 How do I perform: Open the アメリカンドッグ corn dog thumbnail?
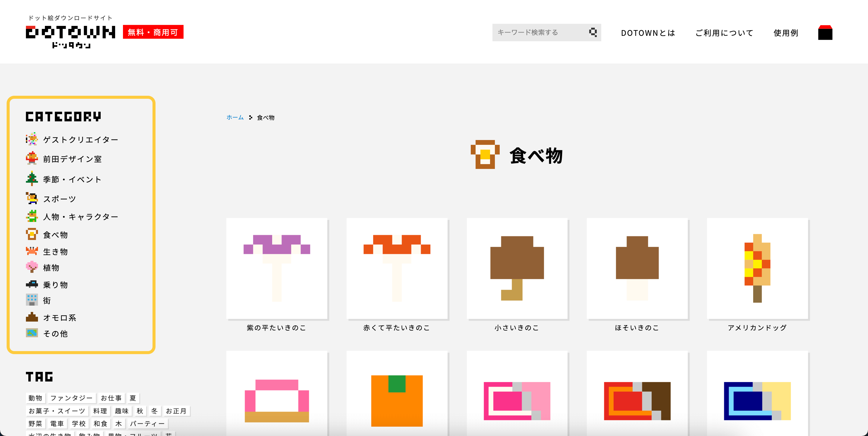pyautogui.click(x=757, y=268)
